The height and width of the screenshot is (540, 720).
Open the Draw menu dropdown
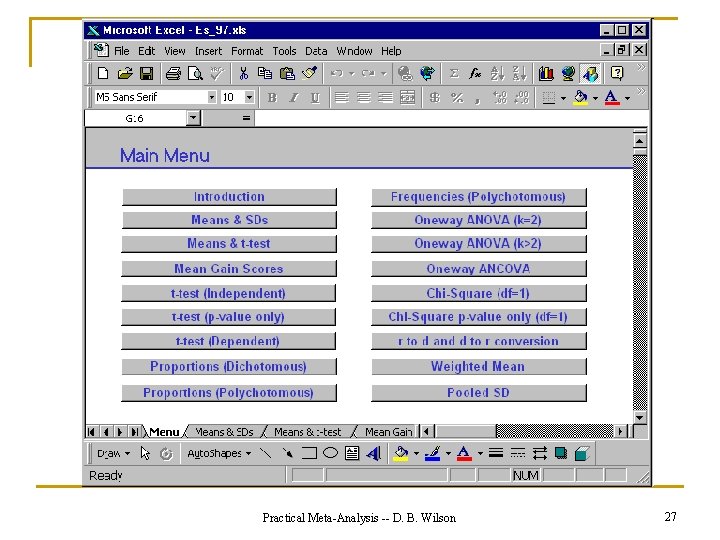[x=113, y=453]
